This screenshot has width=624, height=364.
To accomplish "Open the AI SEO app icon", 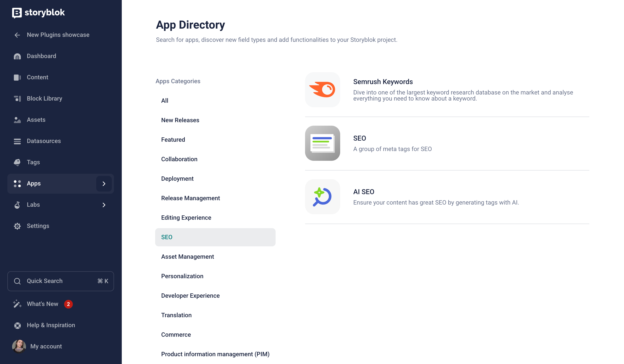I will tap(322, 197).
